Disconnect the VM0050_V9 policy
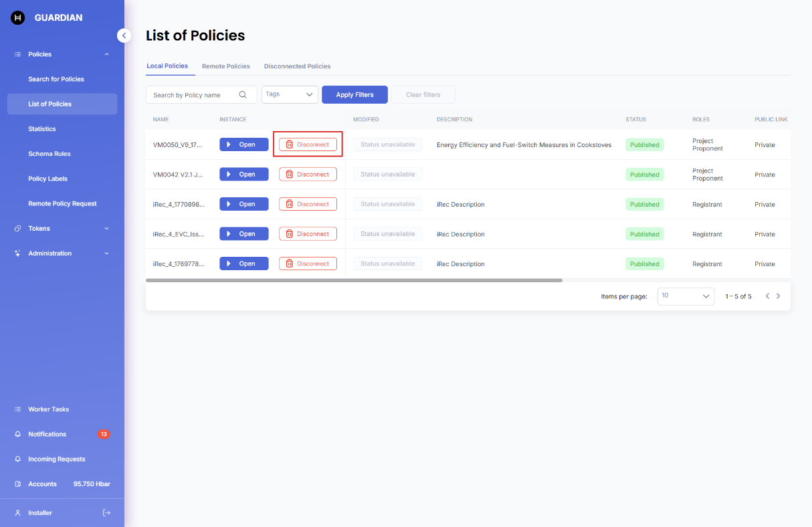 point(308,144)
